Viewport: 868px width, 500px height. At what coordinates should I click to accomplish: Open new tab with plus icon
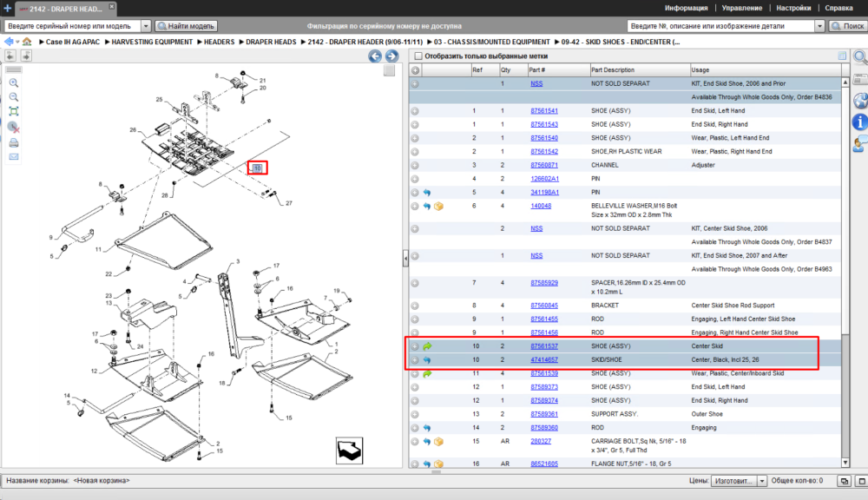click(x=7, y=9)
